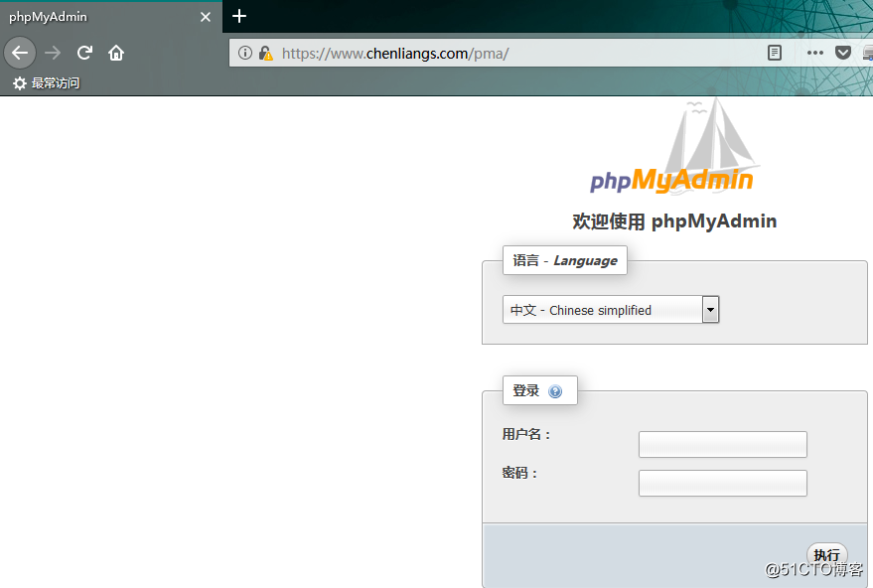Image resolution: width=873 pixels, height=588 pixels.
Task: Click the browser forward arrow
Action: coord(53,53)
